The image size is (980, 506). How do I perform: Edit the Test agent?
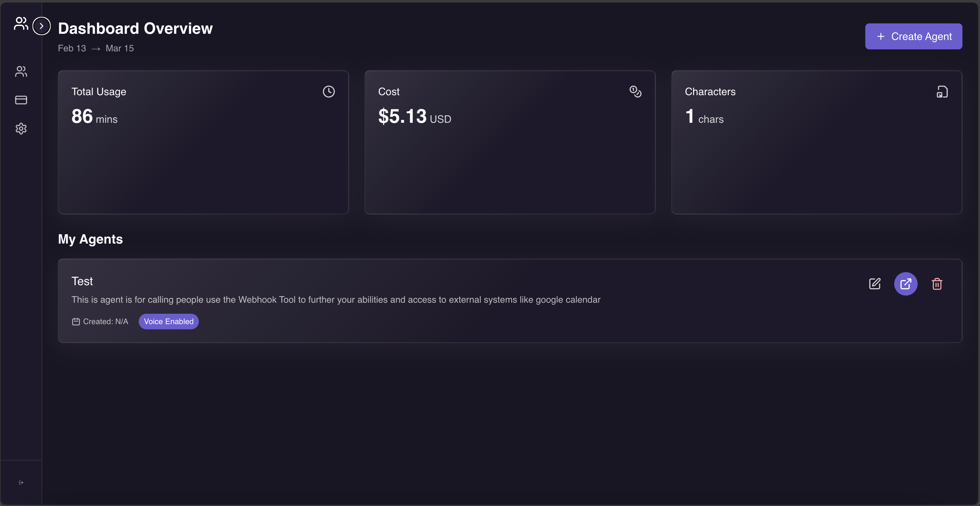pos(875,284)
